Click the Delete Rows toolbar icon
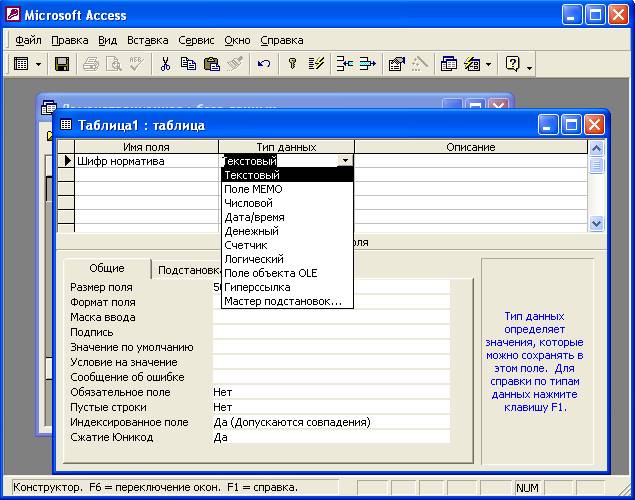 pos(367,64)
